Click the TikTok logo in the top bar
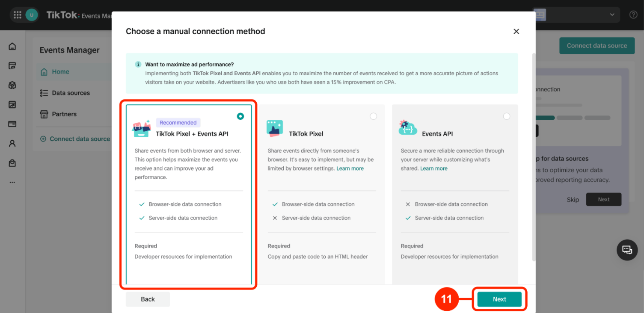The width and height of the screenshot is (644, 313). (62, 15)
